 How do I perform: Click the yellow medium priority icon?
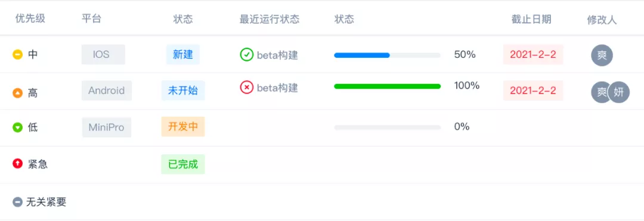tap(18, 55)
